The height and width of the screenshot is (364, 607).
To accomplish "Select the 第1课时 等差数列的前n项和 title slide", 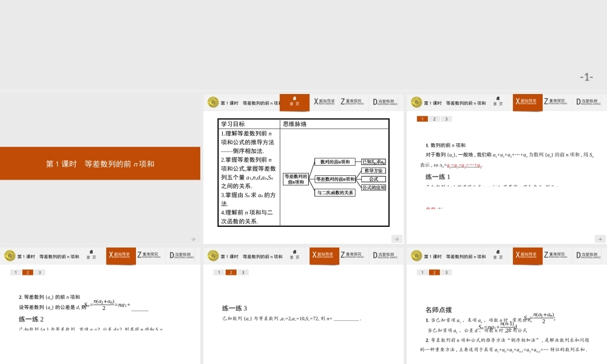I will coord(100,163).
